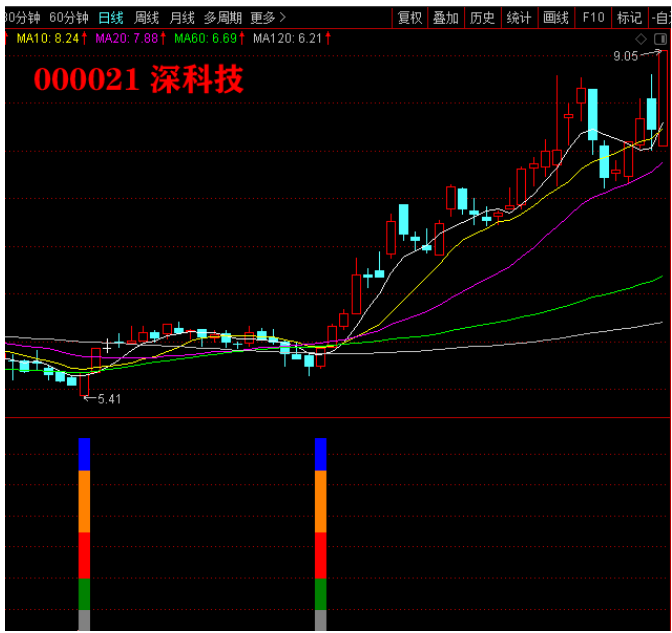Click the 5.41 low price label
The image size is (672, 633).
click(x=109, y=399)
